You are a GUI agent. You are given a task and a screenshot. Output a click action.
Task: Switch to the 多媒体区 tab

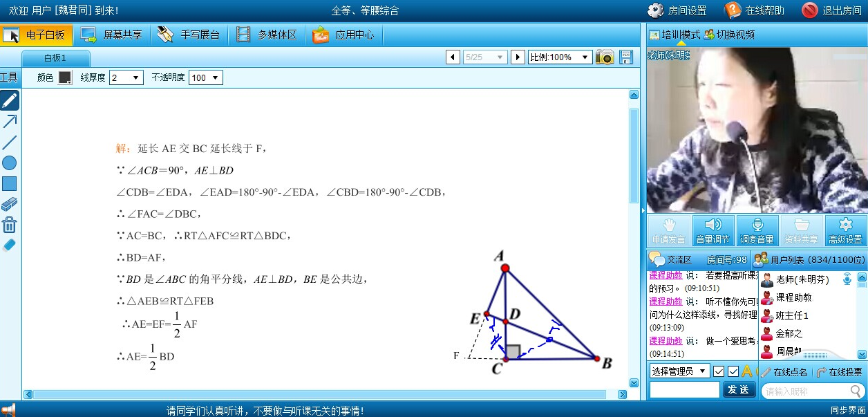coord(265,35)
